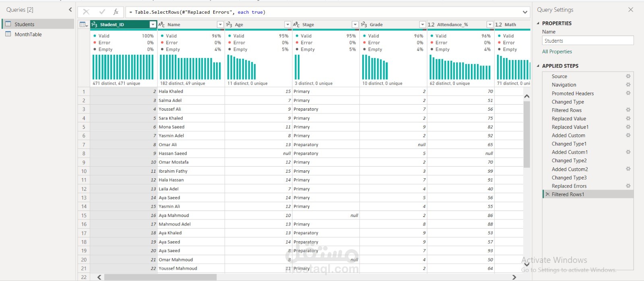644x281 pixels.
Task: Select the MonthTable query
Action: pyautogui.click(x=28, y=35)
